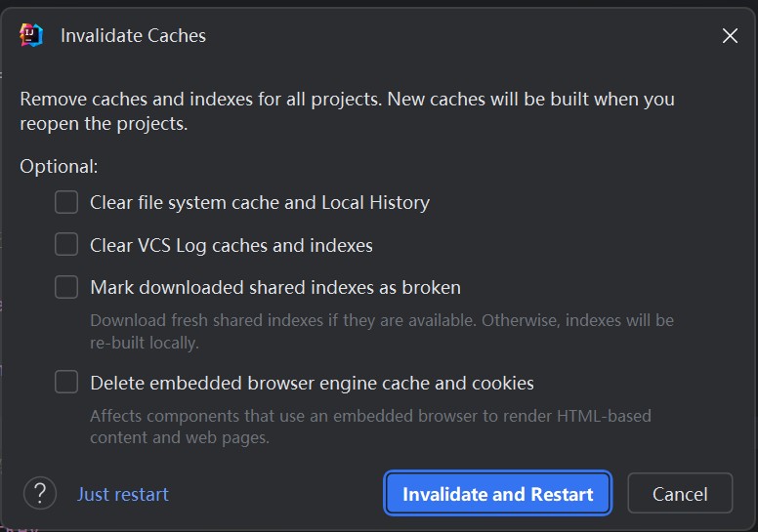758x532 pixels.
Task: Check Mark downloaded shared indexes as broken box
Action: tap(66, 287)
